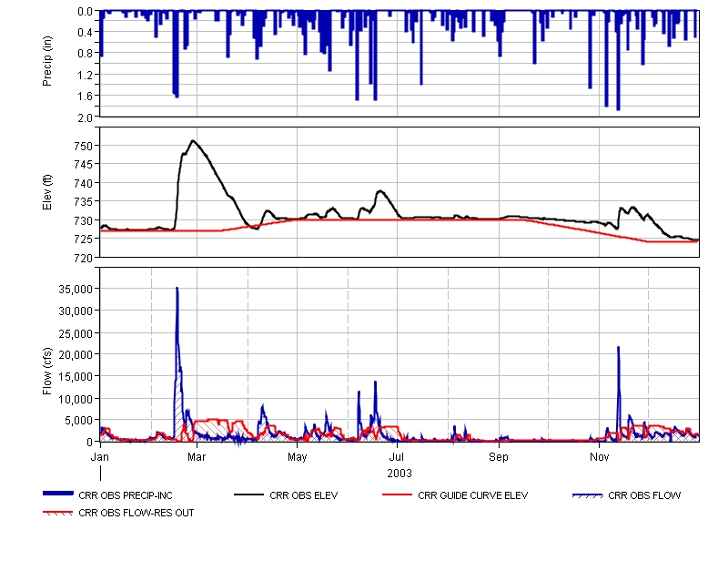The image size is (728, 571).
Task: Click the 2.0 precipitation axis value
Action: click(x=85, y=117)
